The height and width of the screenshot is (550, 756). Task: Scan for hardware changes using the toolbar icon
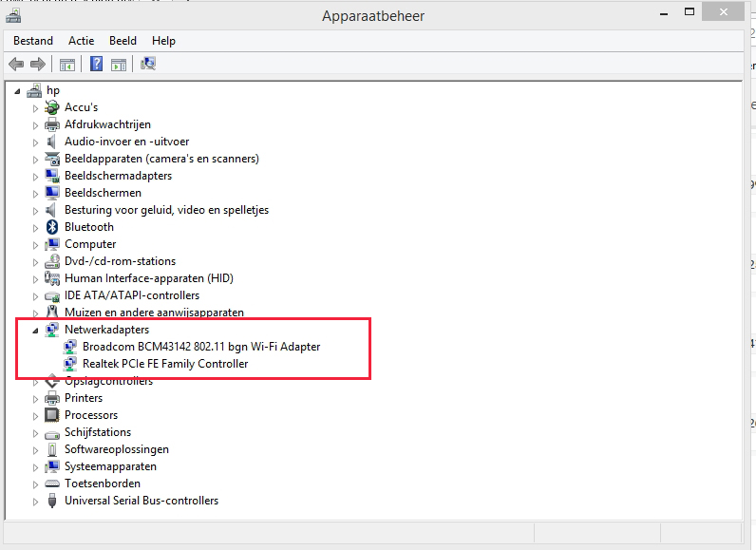[147, 64]
